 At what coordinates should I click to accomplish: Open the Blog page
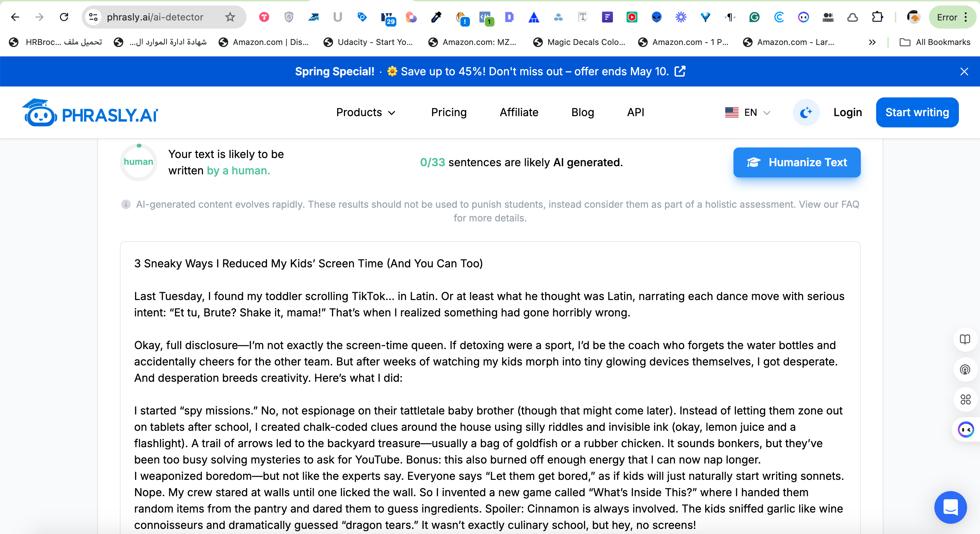582,112
